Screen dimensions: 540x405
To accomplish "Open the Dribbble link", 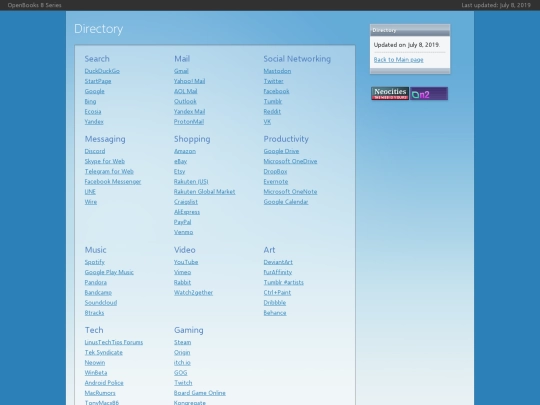I will pos(275,303).
